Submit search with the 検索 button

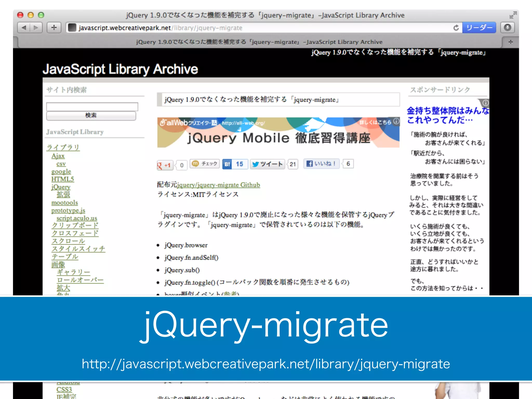tap(91, 116)
